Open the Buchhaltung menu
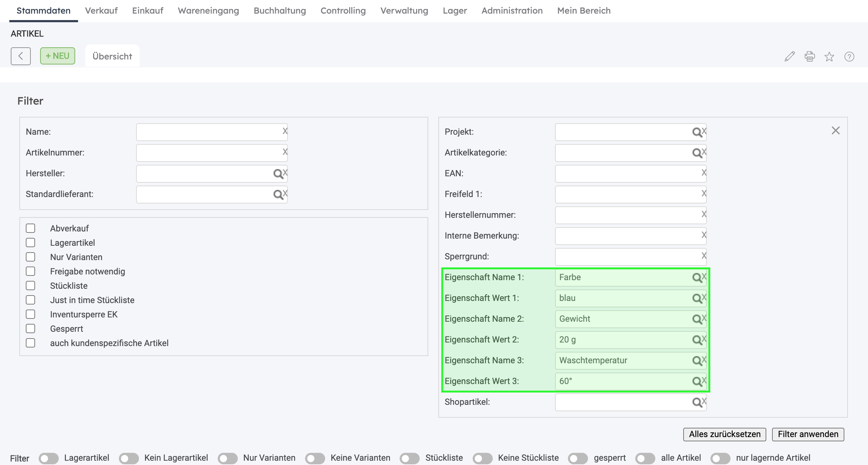868x465 pixels. click(280, 11)
